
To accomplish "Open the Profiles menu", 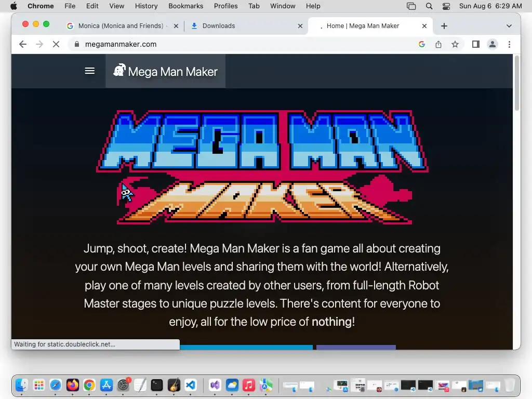I will point(225,6).
